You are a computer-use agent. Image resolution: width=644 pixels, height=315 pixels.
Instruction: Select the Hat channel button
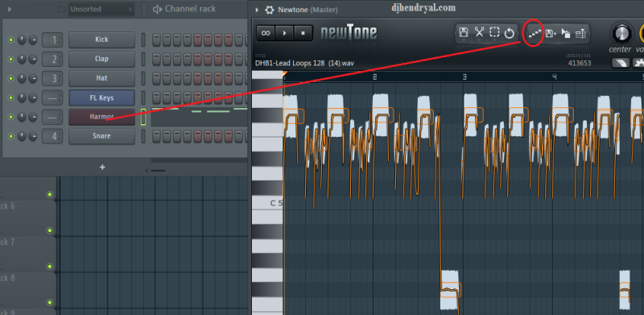(101, 78)
